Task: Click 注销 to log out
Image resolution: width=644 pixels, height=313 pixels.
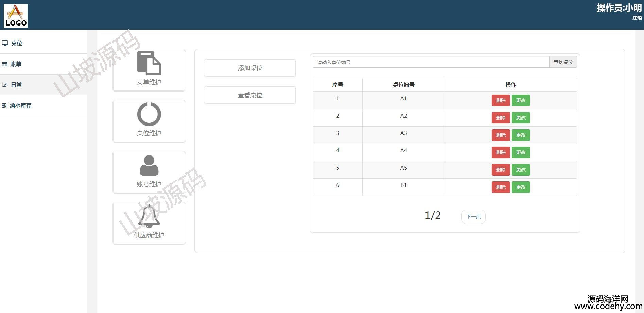Action: point(637,18)
